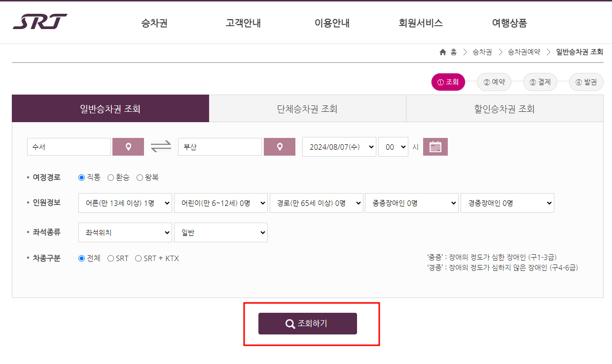Select the 왕복 round-trip option
The height and width of the screenshot is (364, 612).
pyautogui.click(x=139, y=178)
